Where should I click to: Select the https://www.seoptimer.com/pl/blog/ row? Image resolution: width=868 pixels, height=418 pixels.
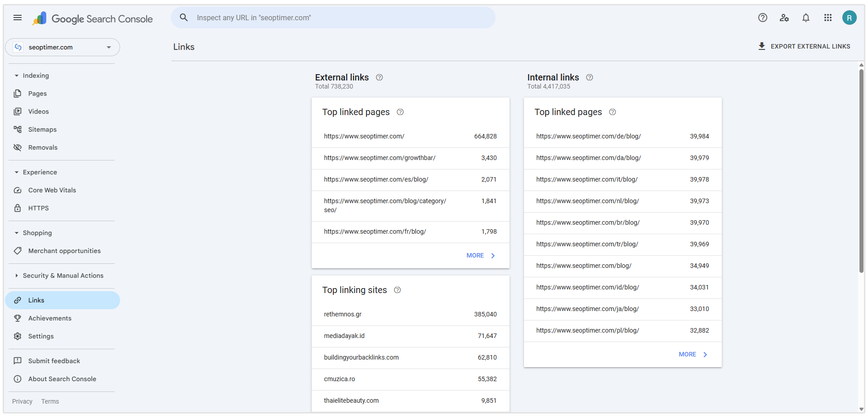[623, 330]
